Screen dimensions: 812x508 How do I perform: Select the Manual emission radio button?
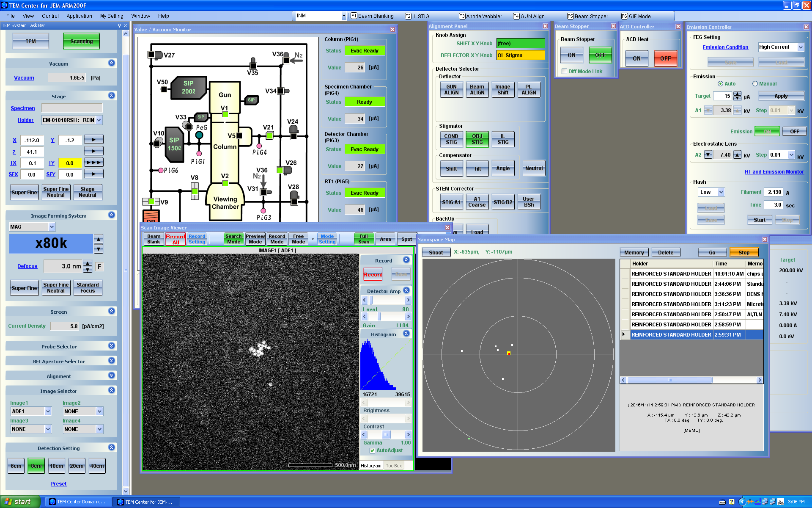[755, 84]
